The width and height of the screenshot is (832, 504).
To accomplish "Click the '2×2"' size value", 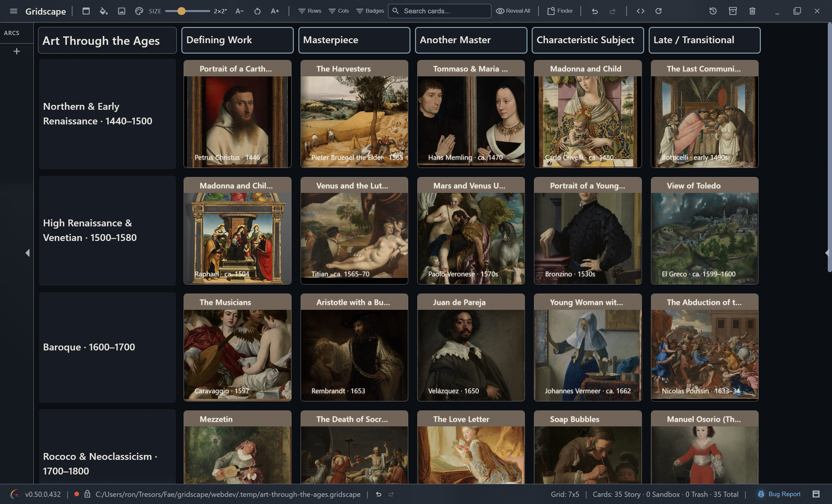I will click(220, 11).
